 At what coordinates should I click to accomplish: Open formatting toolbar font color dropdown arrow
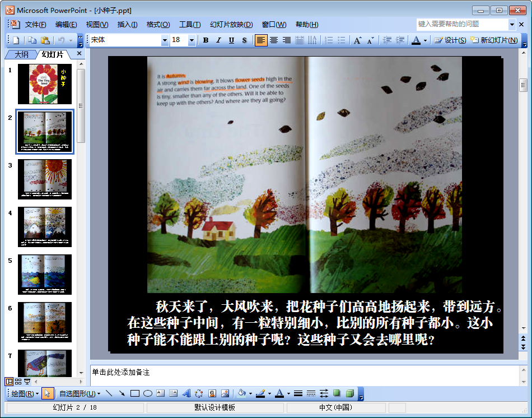pyautogui.click(x=425, y=40)
